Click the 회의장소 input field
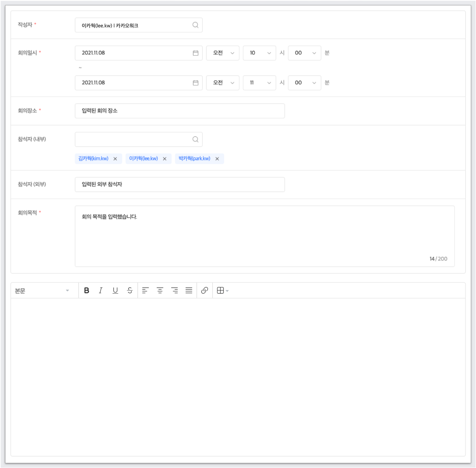 180,111
